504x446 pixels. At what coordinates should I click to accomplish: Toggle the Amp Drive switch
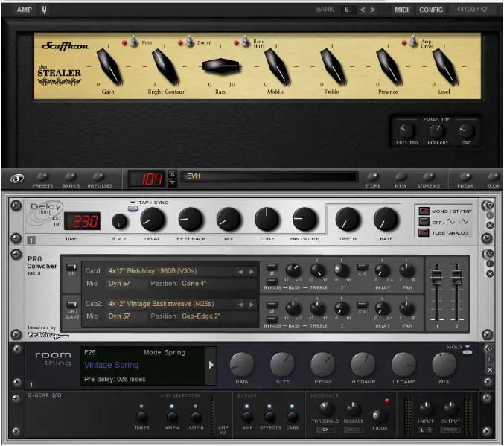pos(414,42)
